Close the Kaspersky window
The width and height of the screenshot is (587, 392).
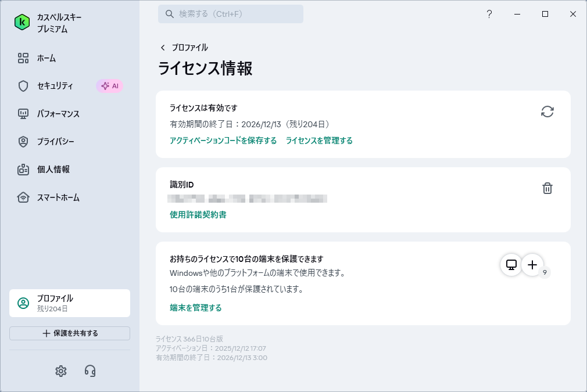[573, 14]
